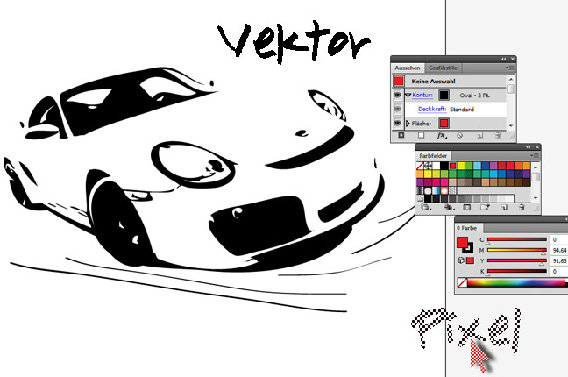Screen dimensions: 568x377
Task: Click the trash icon in Farbfelder panel
Action: pyautogui.click(x=522, y=207)
